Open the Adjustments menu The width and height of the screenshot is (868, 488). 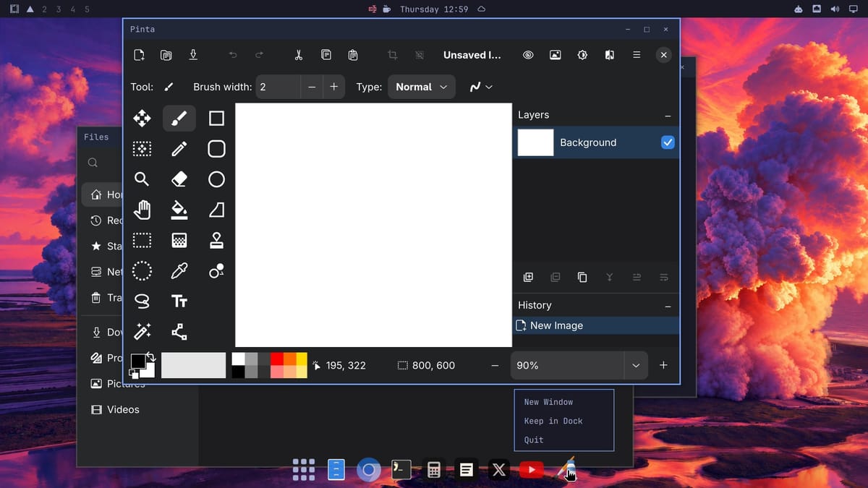(x=582, y=55)
